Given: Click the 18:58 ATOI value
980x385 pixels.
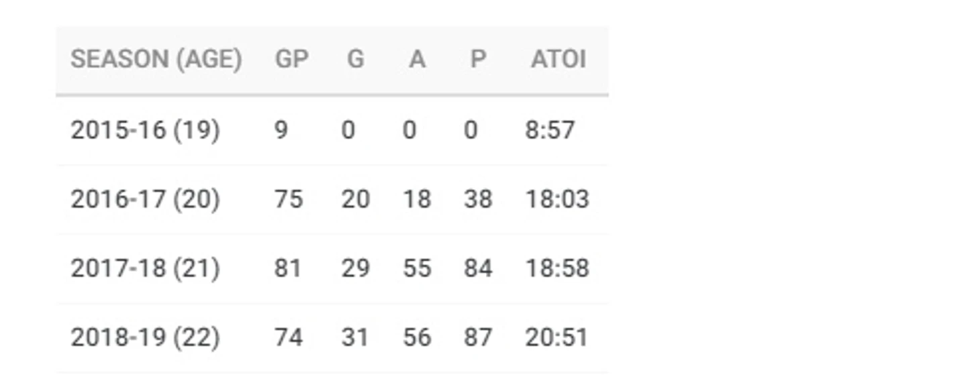Looking at the screenshot, I should click(x=557, y=269).
